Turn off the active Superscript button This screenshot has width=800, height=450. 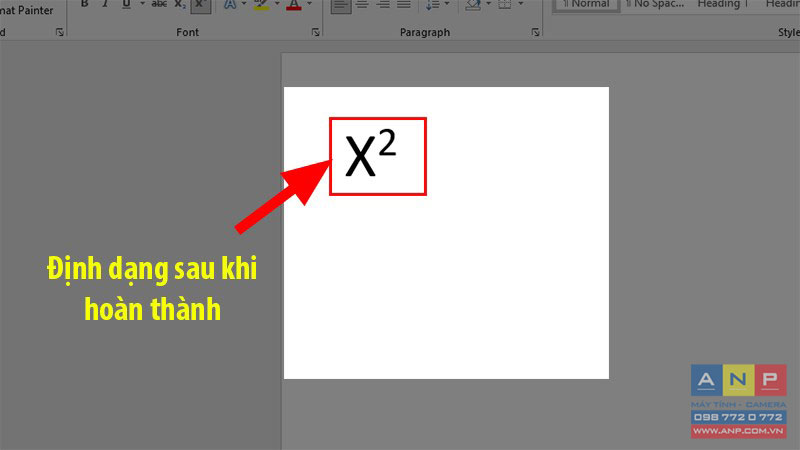click(201, 5)
